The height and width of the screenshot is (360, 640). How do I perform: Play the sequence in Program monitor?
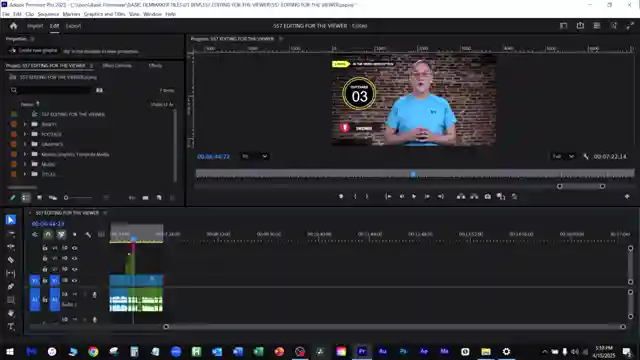414,197
